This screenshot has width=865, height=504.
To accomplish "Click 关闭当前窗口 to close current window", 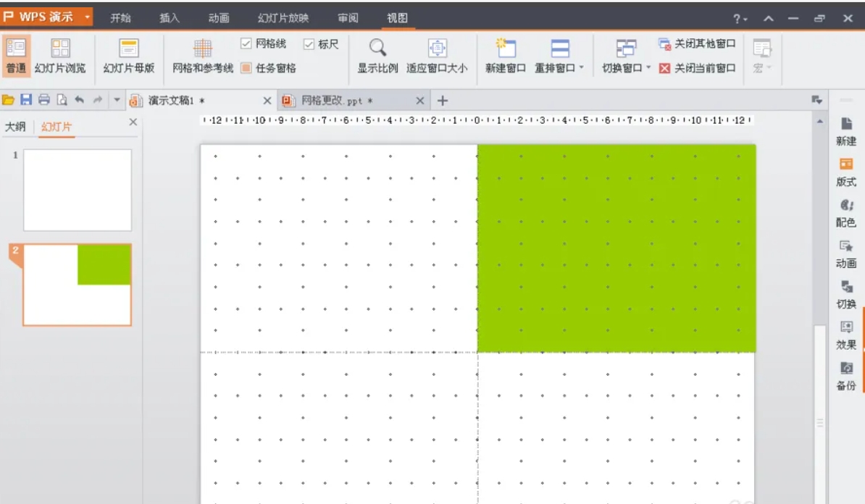I will pyautogui.click(x=691, y=67).
